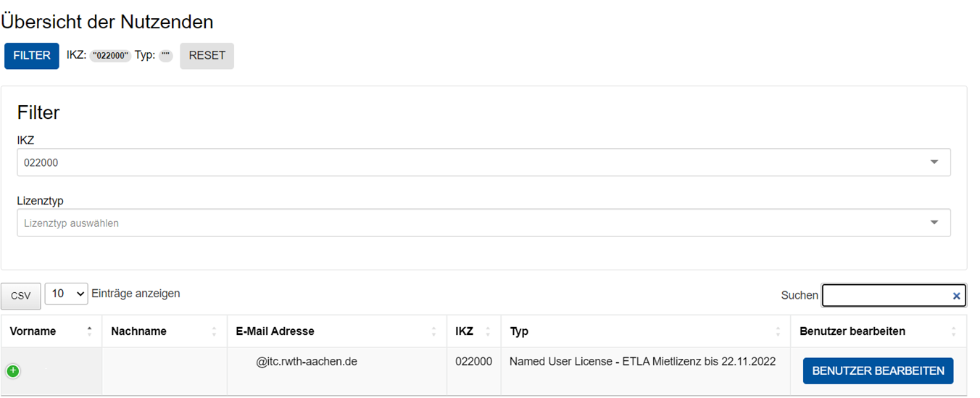
Task: Click the "022000" IKZ filter chip
Action: [x=110, y=56]
